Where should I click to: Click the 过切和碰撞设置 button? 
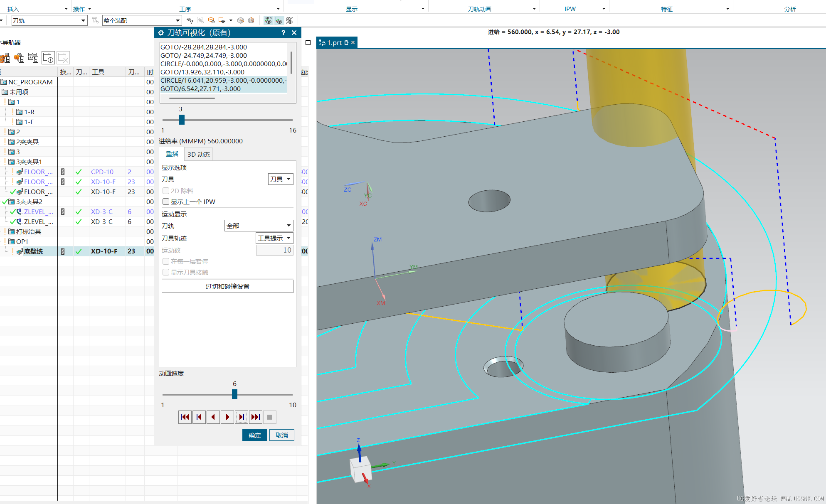point(227,286)
